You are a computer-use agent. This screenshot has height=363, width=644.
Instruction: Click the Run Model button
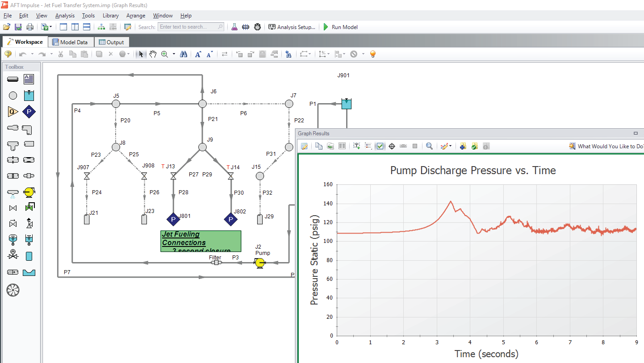point(340,27)
